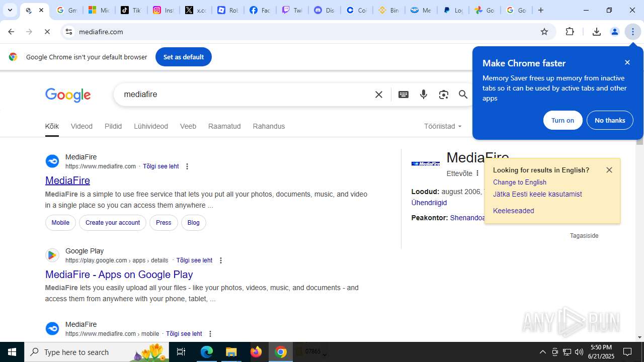This screenshot has height=362, width=644.
Task: Open the Mobile sitelink chip
Action: (x=60, y=223)
